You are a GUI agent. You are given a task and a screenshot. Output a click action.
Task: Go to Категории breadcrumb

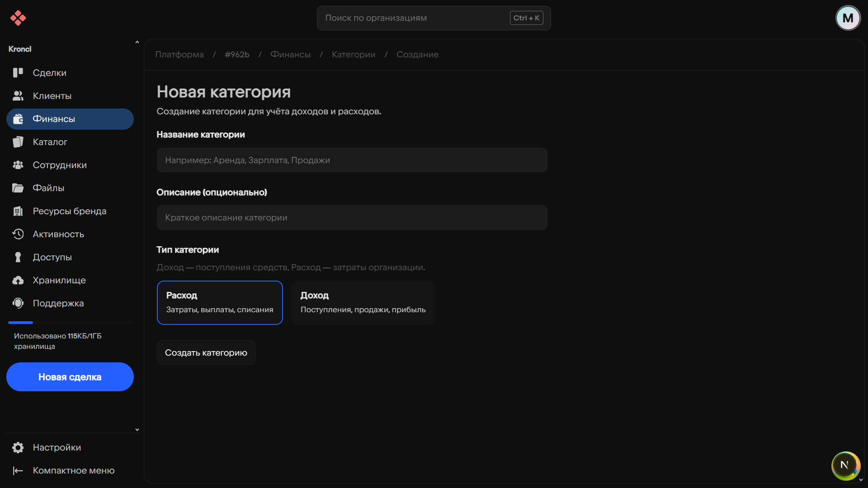coord(354,54)
